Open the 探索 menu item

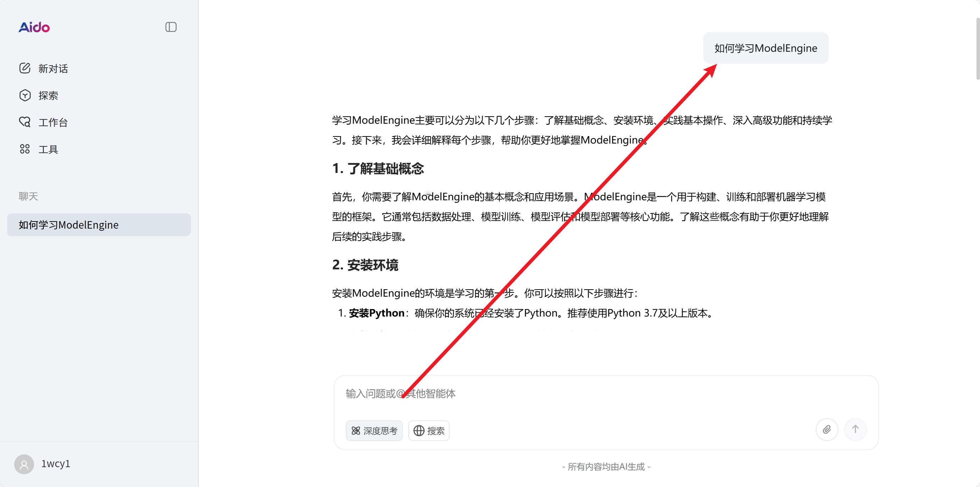pos(48,95)
